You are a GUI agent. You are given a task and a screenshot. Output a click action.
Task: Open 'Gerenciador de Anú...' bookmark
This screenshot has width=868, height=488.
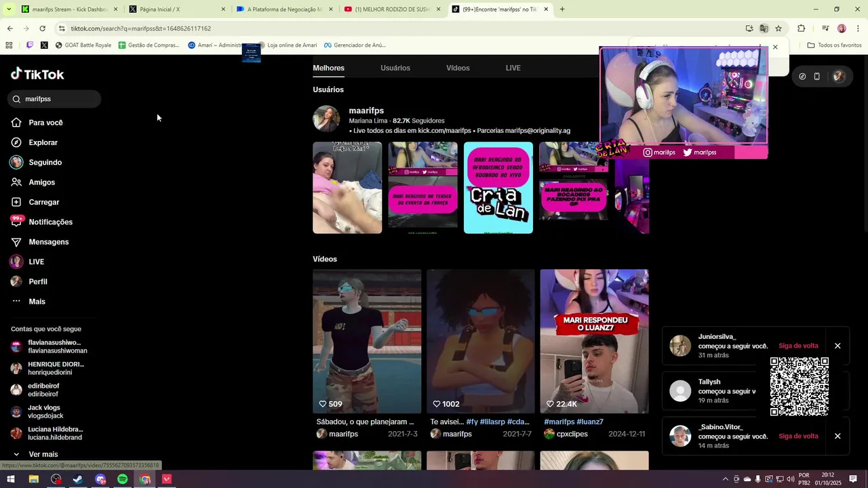tap(355, 45)
